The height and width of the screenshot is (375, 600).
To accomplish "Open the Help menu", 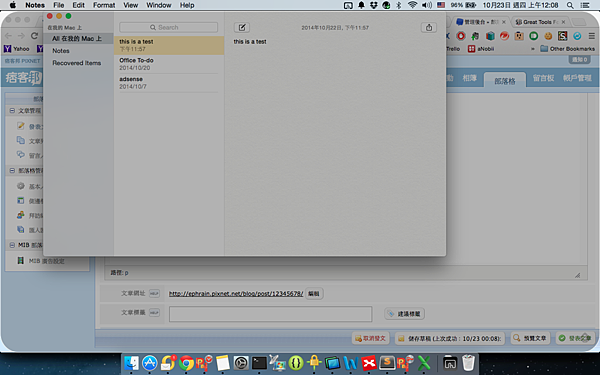I will coord(187,5).
